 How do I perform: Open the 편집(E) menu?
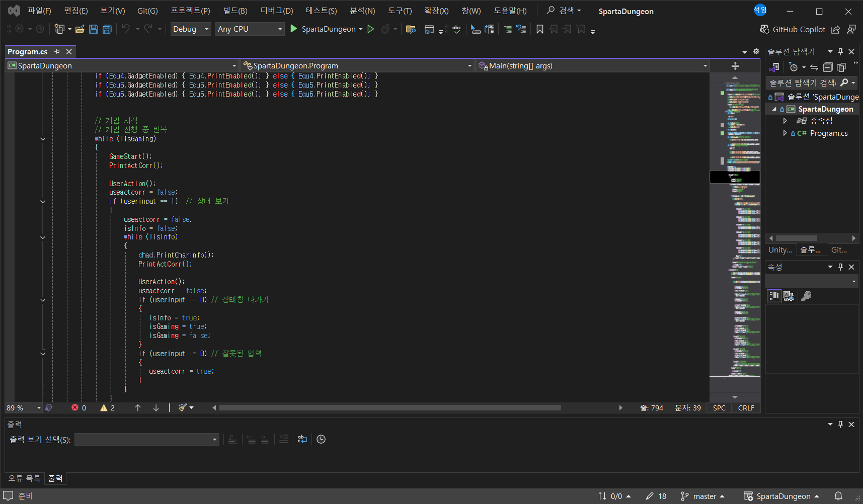(x=75, y=11)
